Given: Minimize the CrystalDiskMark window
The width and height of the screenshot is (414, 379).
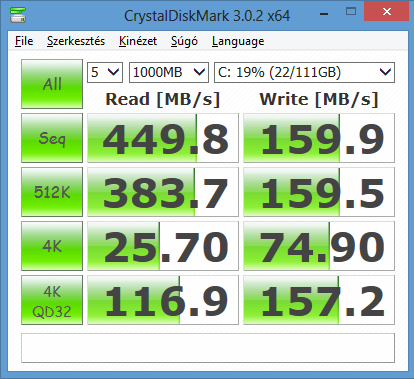Looking at the screenshot, I should click(x=324, y=13).
